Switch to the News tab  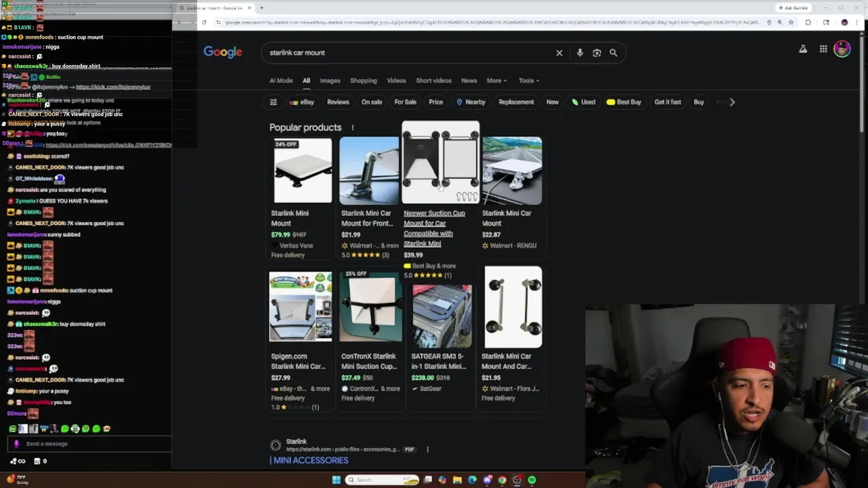pyautogui.click(x=469, y=81)
